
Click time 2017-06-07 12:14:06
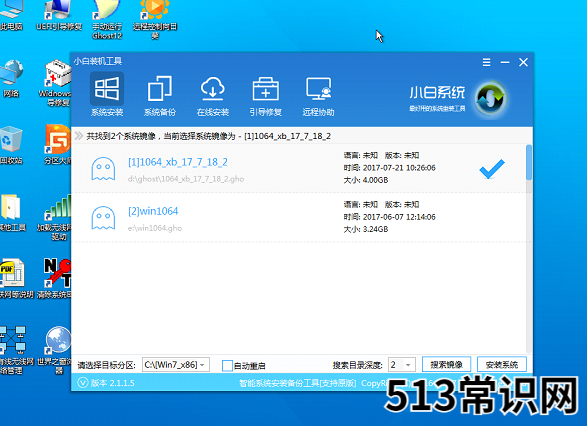pos(399,217)
